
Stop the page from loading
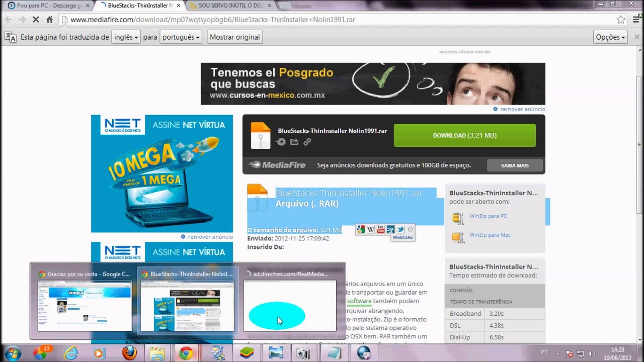36,20
